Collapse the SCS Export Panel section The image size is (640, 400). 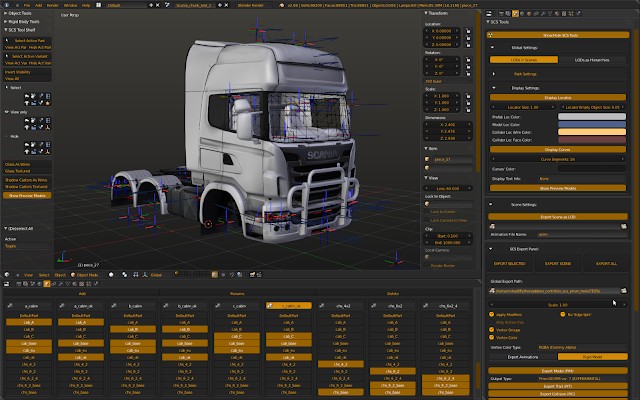coord(491,249)
